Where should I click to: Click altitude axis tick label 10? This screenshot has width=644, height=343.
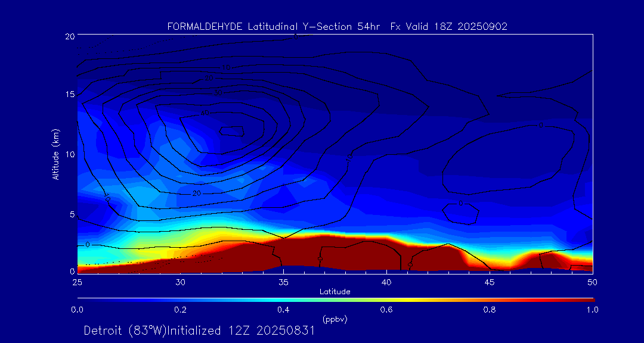click(x=70, y=154)
